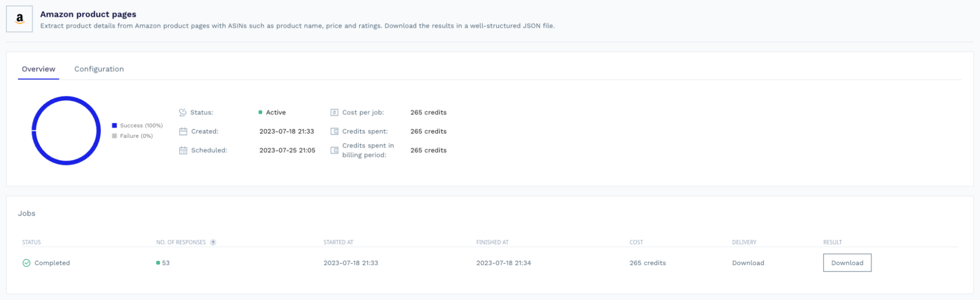
Task: Click the Scheduled date 2023-07-25 21:05
Action: 287,150
